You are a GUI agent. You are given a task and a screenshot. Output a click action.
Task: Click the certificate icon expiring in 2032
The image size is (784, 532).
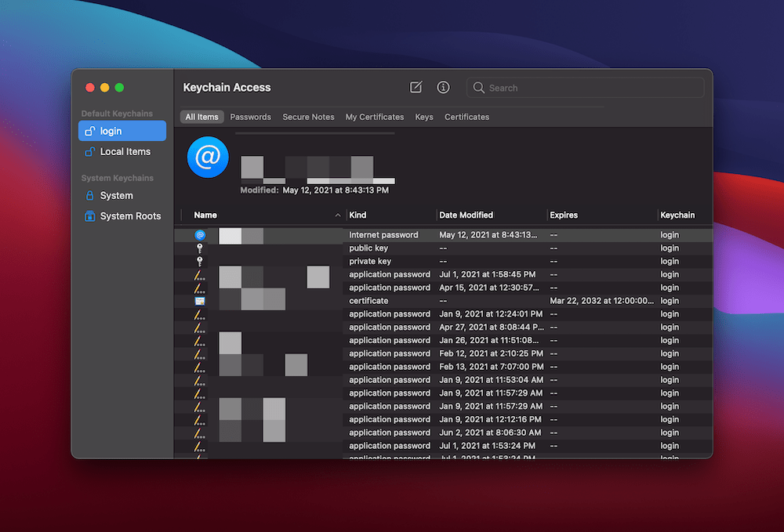(x=201, y=300)
